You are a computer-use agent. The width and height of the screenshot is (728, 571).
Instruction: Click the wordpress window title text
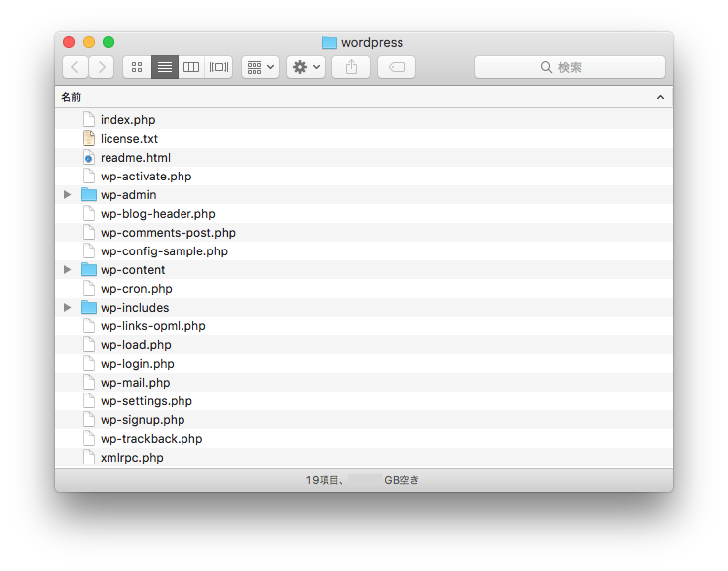pyautogui.click(x=372, y=43)
